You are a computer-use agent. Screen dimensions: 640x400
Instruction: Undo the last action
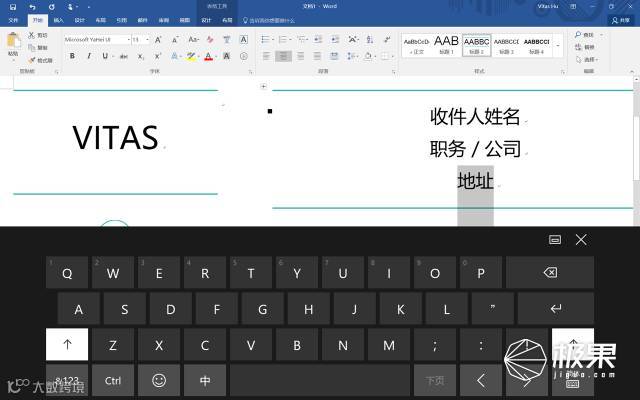coord(33,7)
